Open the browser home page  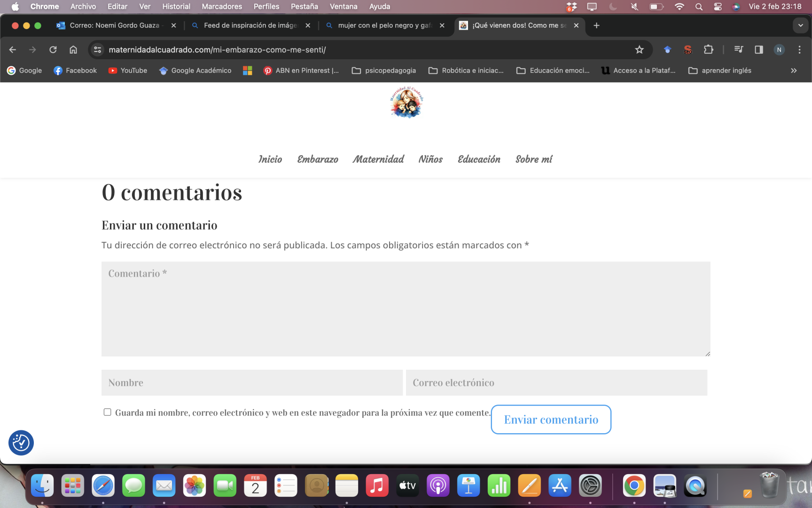pos(73,49)
